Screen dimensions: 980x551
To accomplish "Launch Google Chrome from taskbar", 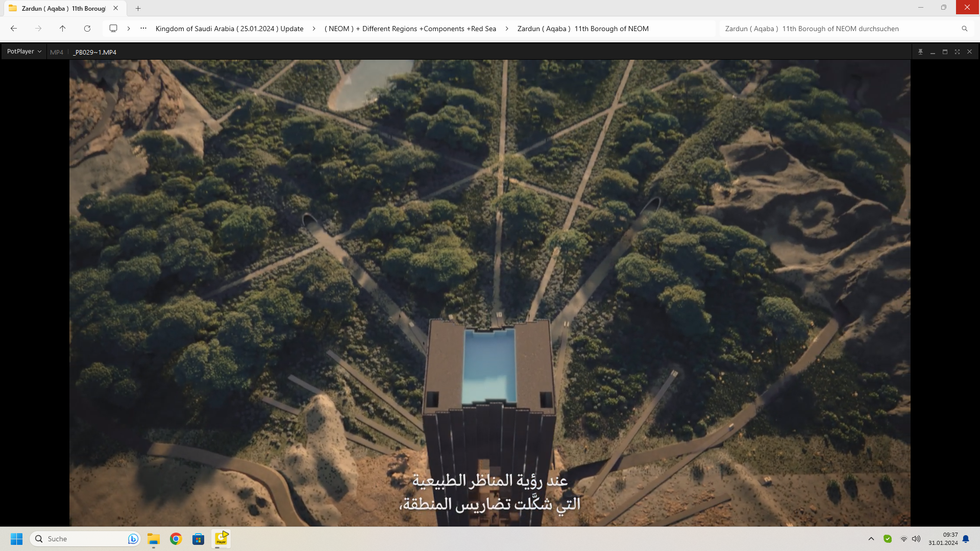I will pyautogui.click(x=176, y=539).
